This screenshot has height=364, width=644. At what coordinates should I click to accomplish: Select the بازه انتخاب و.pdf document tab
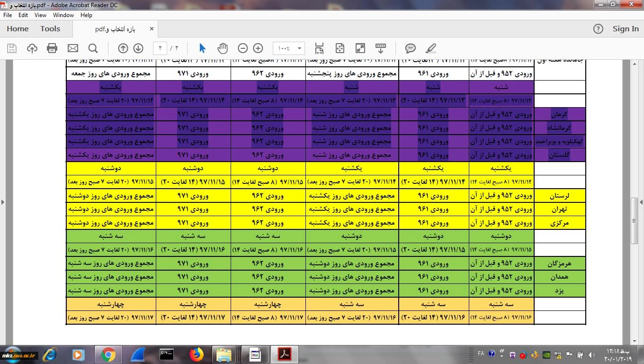pos(115,29)
